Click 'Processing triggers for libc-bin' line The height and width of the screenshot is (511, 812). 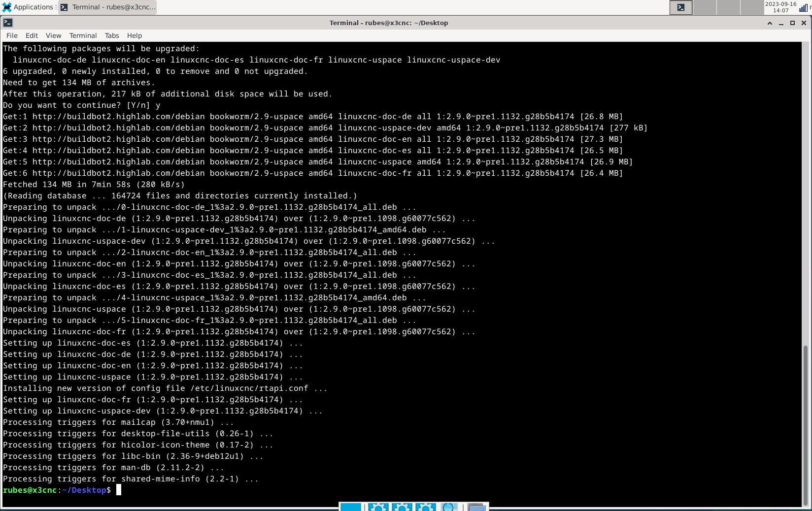tap(134, 456)
